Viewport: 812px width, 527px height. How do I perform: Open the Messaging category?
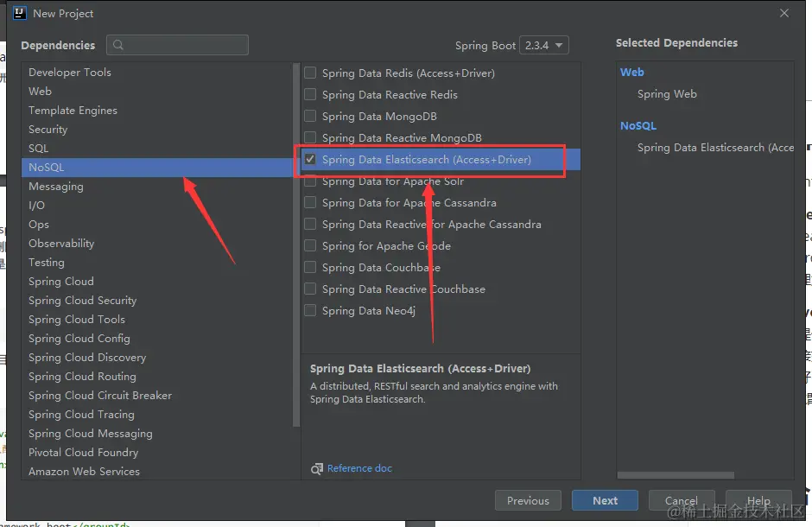coord(157,187)
